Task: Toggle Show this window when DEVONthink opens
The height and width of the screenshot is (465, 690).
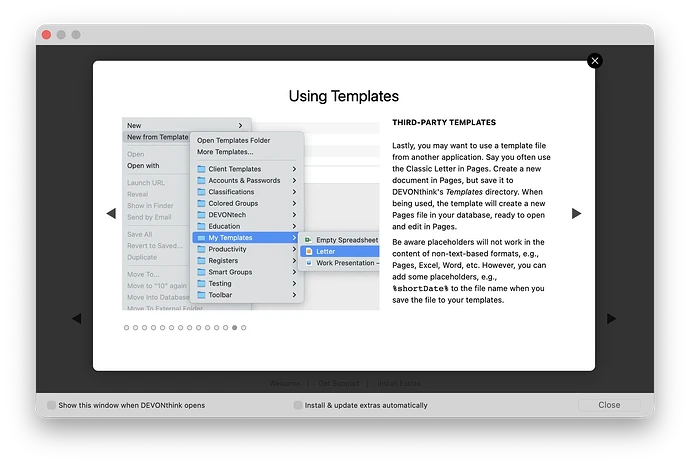Action: pyautogui.click(x=51, y=405)
